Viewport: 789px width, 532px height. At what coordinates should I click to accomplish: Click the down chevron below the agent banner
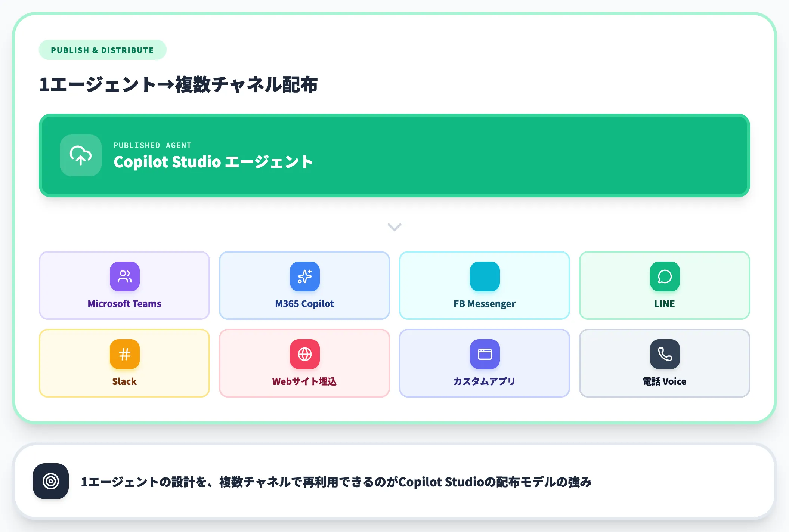pyautogui.click(x=394, y=227)
